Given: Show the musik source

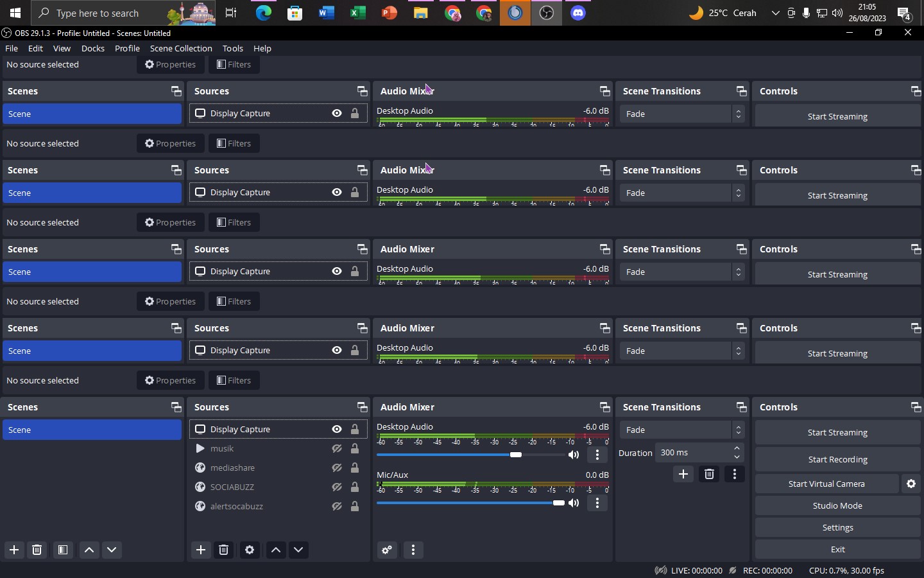Looking at the screenshot, I should pyautogui.click(x=336, y=448).
